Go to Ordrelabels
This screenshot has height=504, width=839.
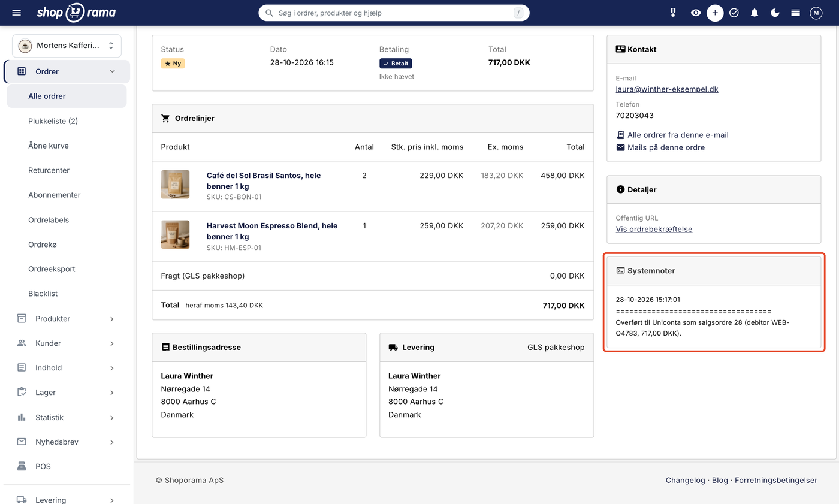[x=48, y=220]
